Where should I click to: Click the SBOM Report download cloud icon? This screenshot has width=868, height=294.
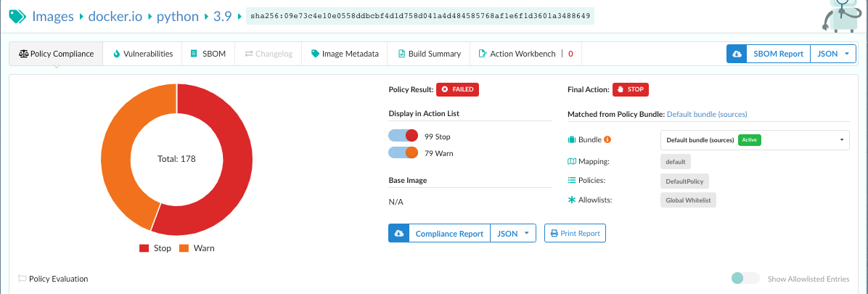coord(737,54)
